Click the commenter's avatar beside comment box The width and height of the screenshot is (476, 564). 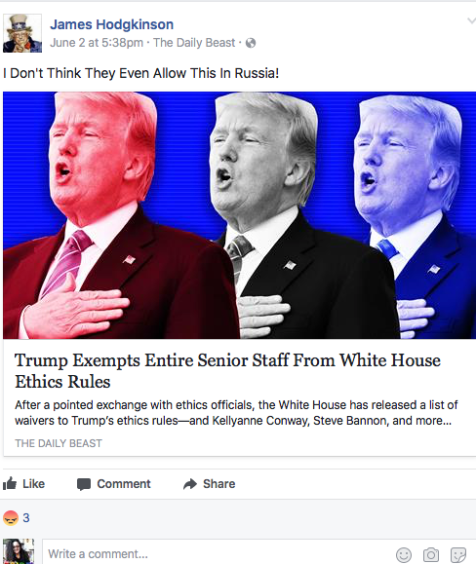(x=18, y=551)
